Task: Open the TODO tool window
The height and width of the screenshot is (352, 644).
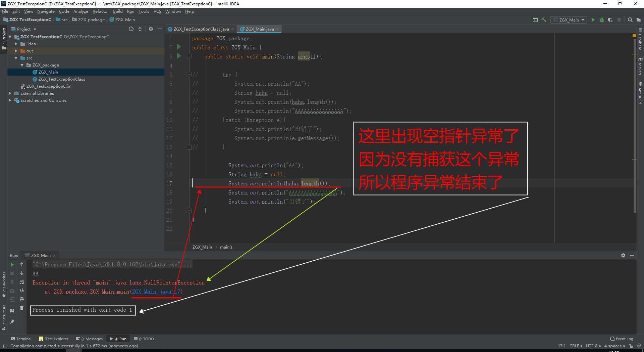Action: (144, 339)
